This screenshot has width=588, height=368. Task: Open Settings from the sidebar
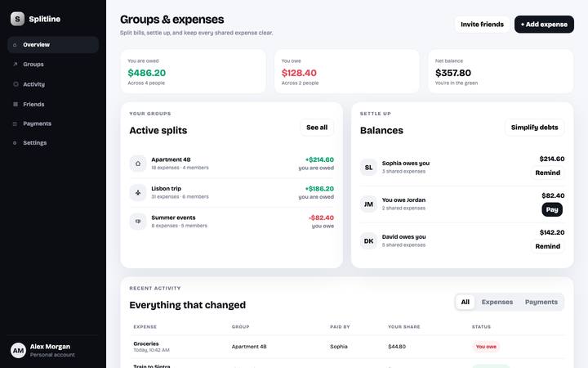pyautogui.click(x=53, y=142)
